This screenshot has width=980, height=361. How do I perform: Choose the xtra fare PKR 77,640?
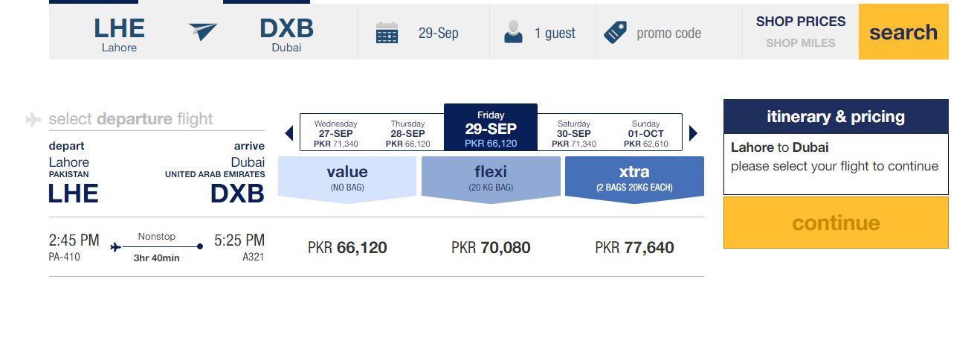(x=634, y=248)
